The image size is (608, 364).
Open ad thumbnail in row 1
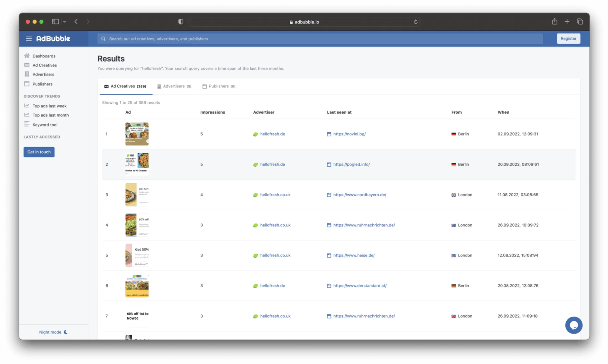point(137,134)
